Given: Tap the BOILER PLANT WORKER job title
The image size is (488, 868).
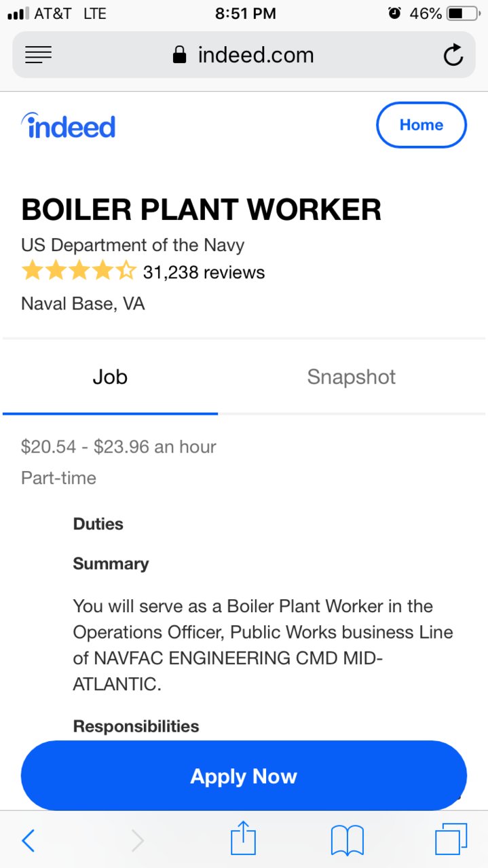Looking at the screenshot, I should tap(201, 209).
